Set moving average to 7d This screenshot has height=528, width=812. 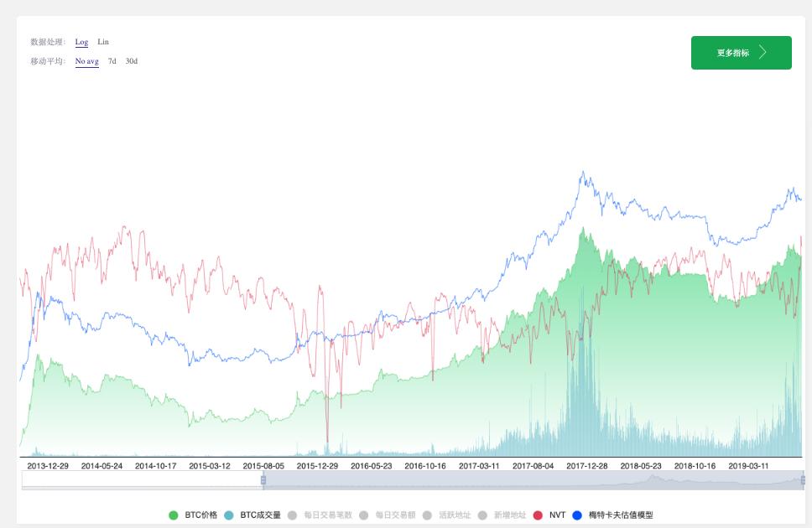pyautogui.click(x=112, y=61)
